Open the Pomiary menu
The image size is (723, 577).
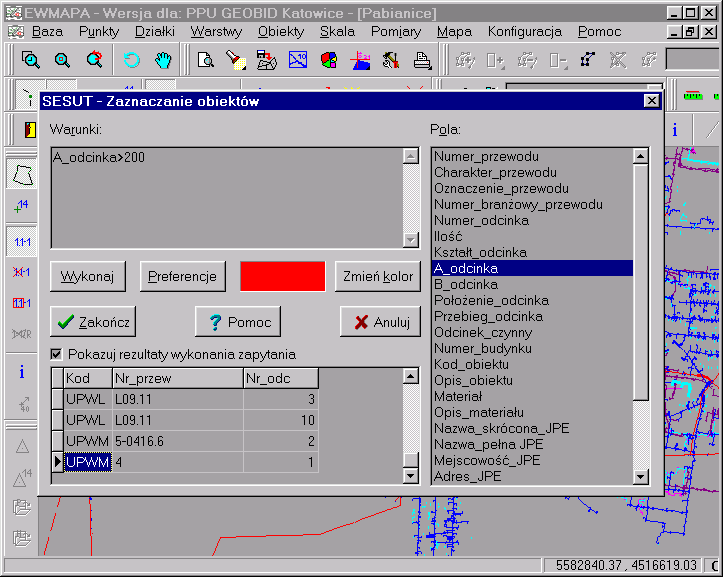pos(396,31)
